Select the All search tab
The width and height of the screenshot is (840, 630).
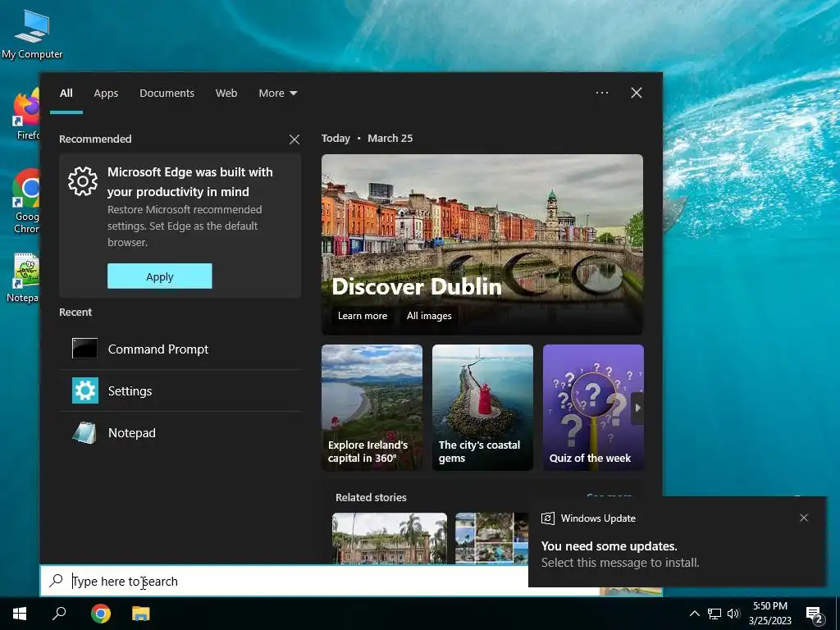point(66,94)
